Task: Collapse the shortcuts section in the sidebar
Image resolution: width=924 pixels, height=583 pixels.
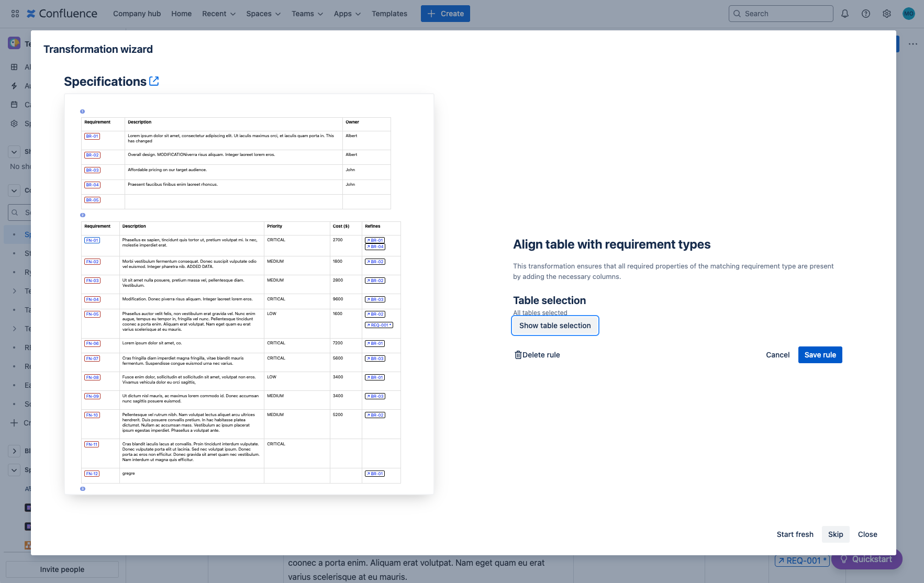Action: coord(14,151)
